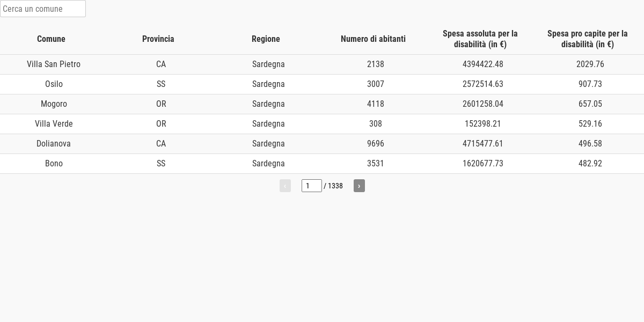Click population value 308
This screenshot has width=644, height=322.
(x=376, y=124)
